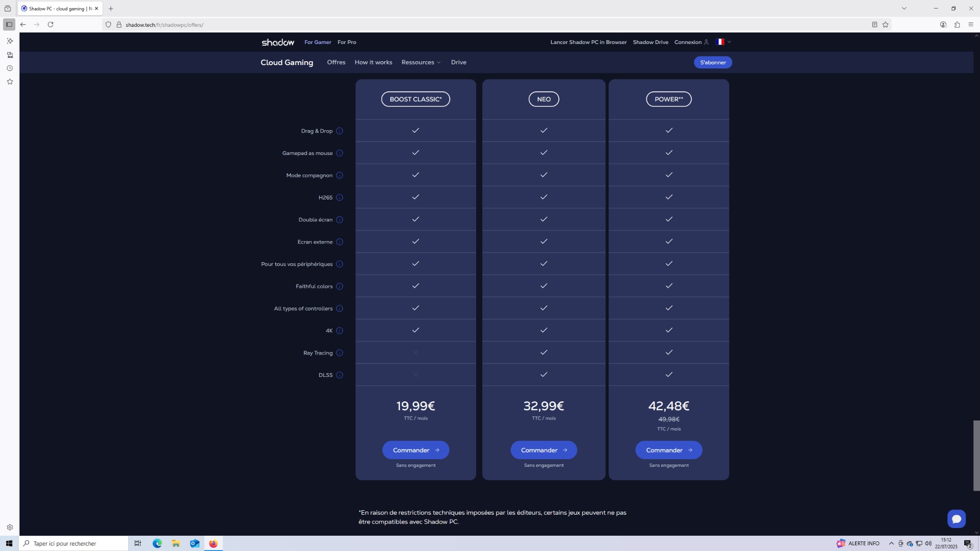Open info icon for Ecran externe
This screenshot has height=551, width=980.
tap(339, 242)
